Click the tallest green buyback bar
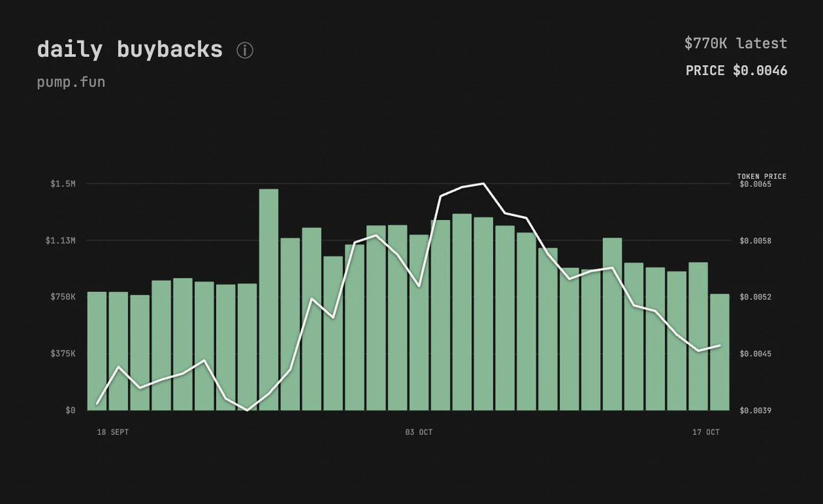 pos(269,300)
